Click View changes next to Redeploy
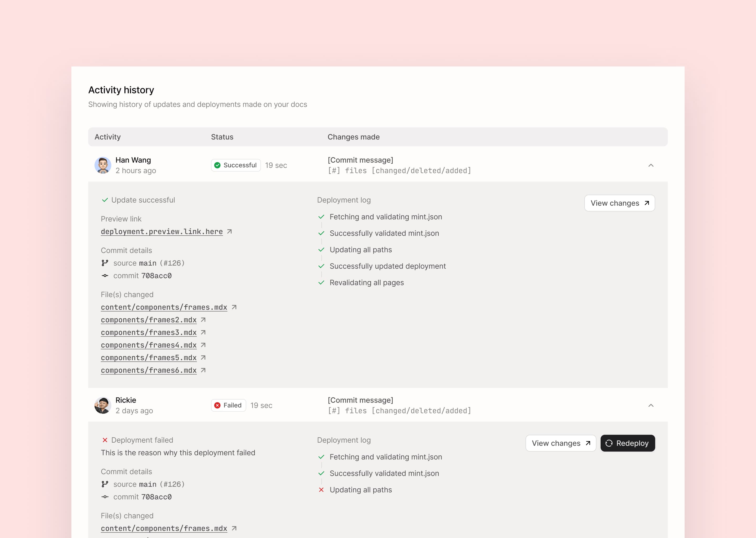Viewport: 756px width, 538px height. pyautogui.click(x=560, y=443)
